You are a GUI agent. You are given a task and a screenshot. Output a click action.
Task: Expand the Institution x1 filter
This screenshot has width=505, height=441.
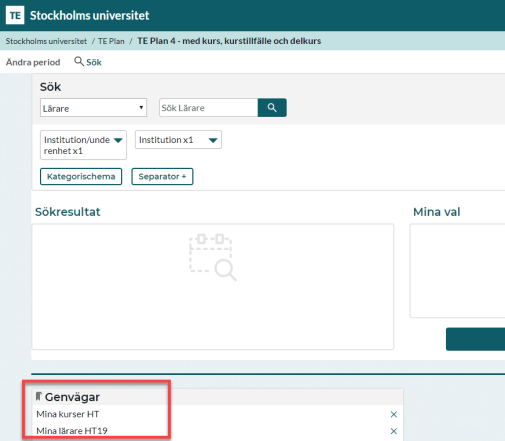[x=178, y=140]
